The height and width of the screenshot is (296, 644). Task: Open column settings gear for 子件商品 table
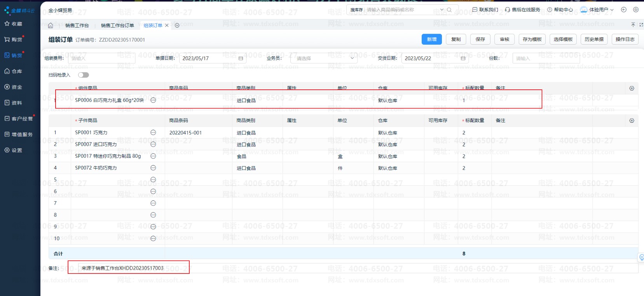click(632, 121)
